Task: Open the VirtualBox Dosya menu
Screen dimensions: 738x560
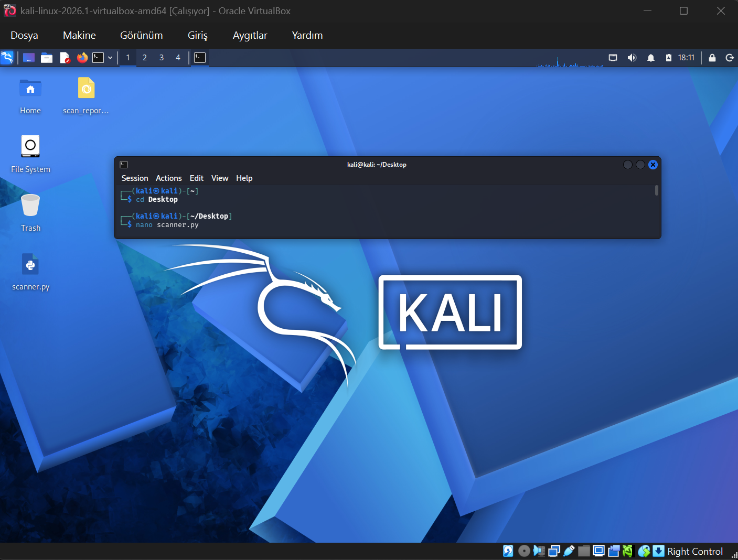Action: click(x=24, y=35)
